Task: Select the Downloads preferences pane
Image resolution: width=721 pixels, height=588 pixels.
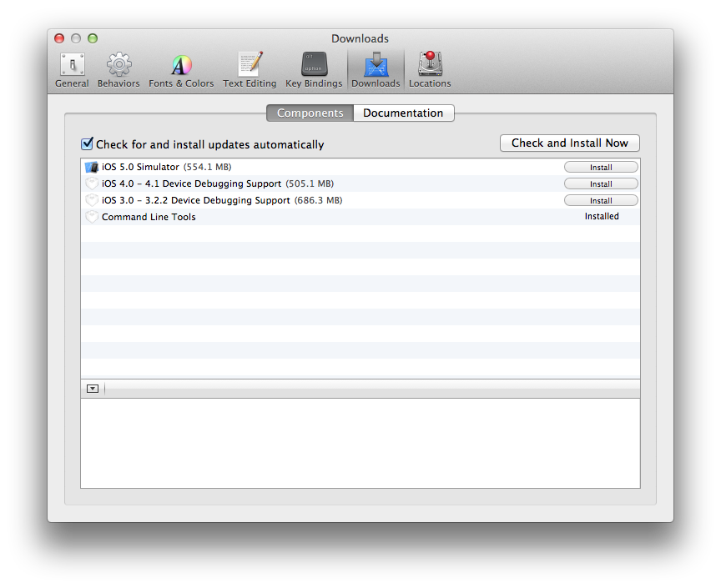Action: [376, 70]
